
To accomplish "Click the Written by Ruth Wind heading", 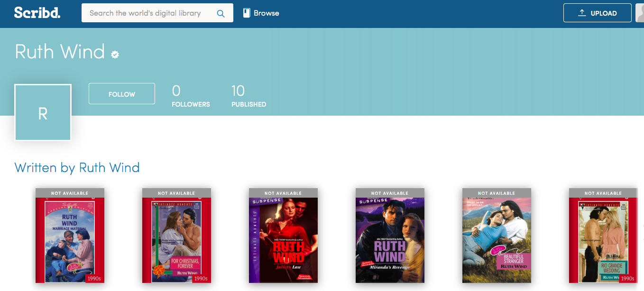I will (x=77, y=168).
